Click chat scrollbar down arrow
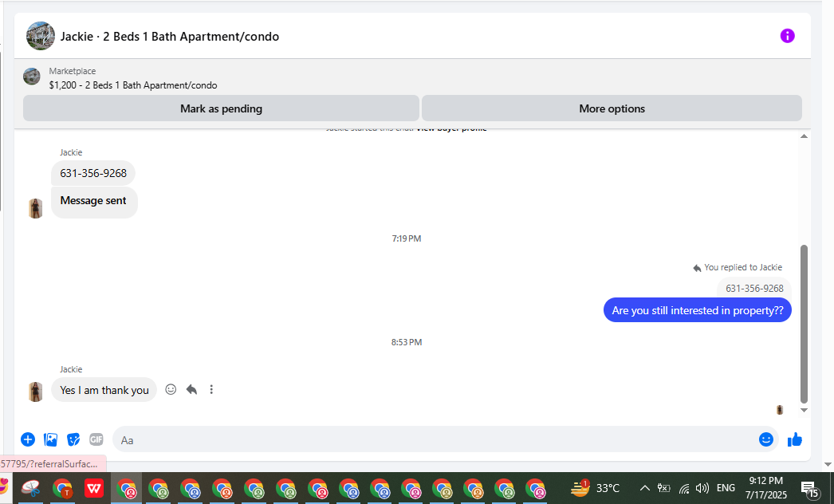Image resolution: width=834 pixels, height=504 pixels. [804, 411]
